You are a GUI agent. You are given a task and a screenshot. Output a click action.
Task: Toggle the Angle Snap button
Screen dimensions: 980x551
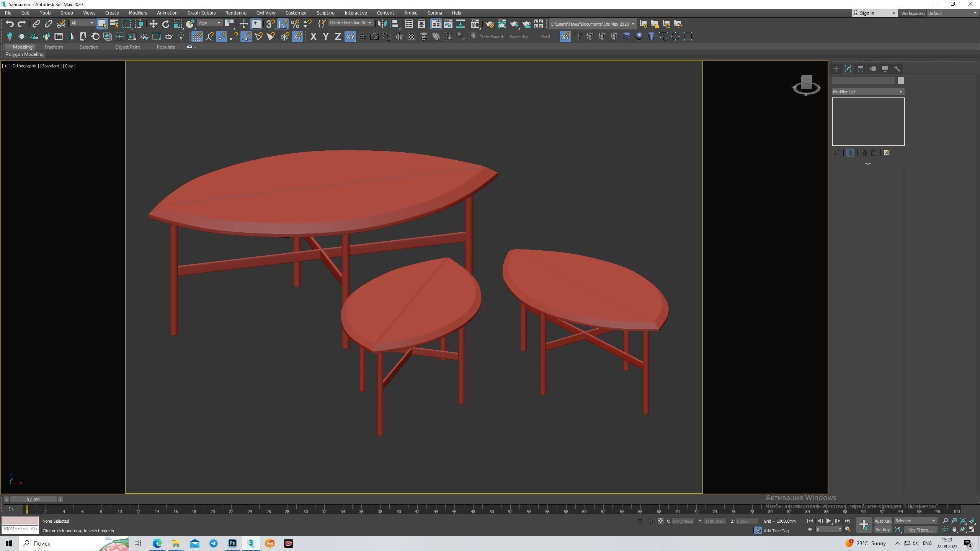[283, 24]
